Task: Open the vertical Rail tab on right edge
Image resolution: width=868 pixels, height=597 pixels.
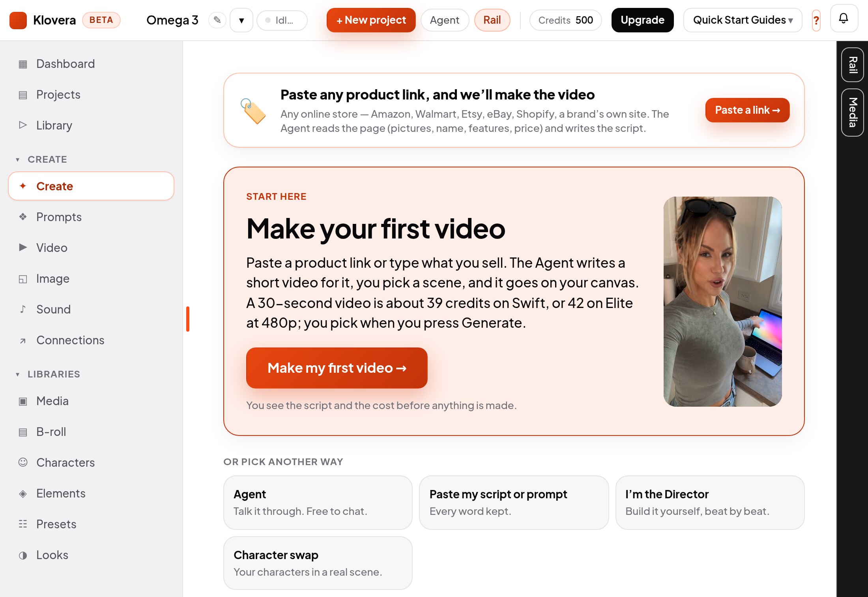Action: [852, 65]
